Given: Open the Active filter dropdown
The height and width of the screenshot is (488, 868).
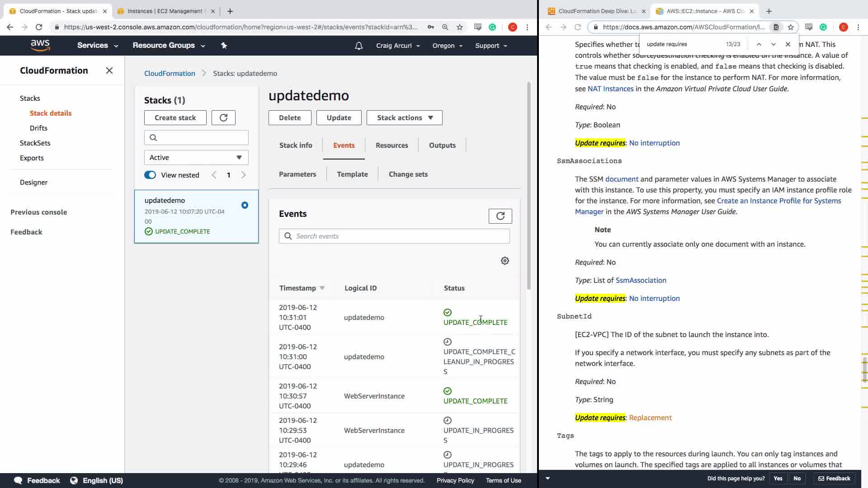Looking at the screenshot, I should tap(196, 157).
